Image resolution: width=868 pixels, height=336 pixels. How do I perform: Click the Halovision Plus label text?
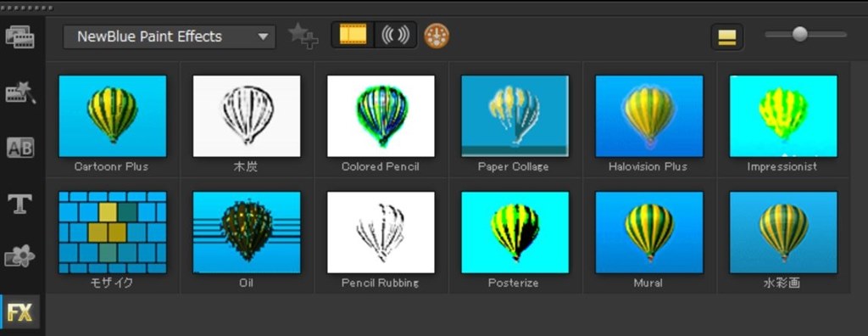[x=648, y=166]
